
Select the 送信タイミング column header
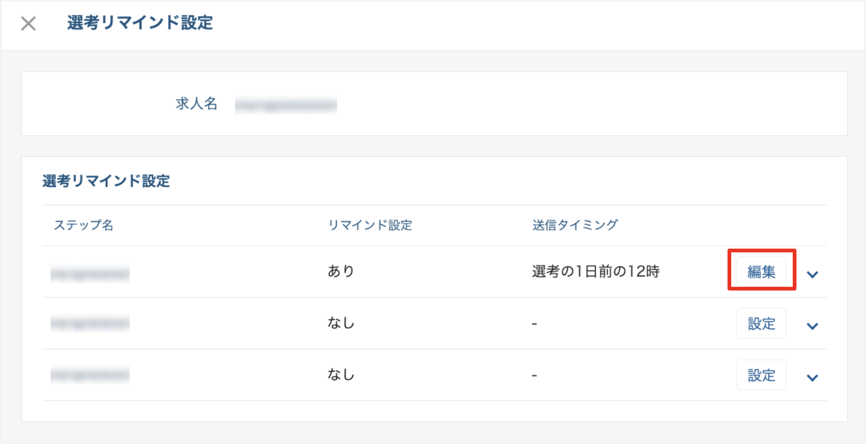click(574, 224)
